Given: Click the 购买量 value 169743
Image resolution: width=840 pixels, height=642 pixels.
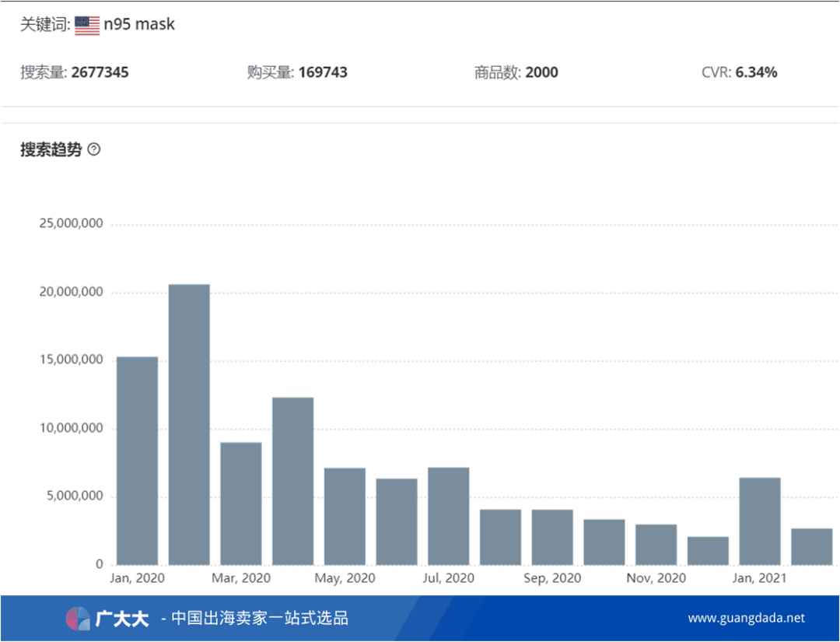Looking at the screenshot, I should 323,72.
